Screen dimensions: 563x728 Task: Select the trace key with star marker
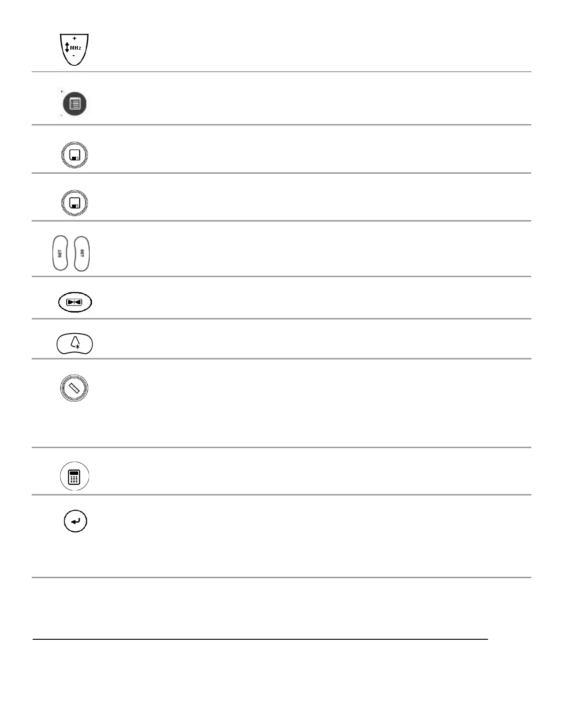(75, 344)
